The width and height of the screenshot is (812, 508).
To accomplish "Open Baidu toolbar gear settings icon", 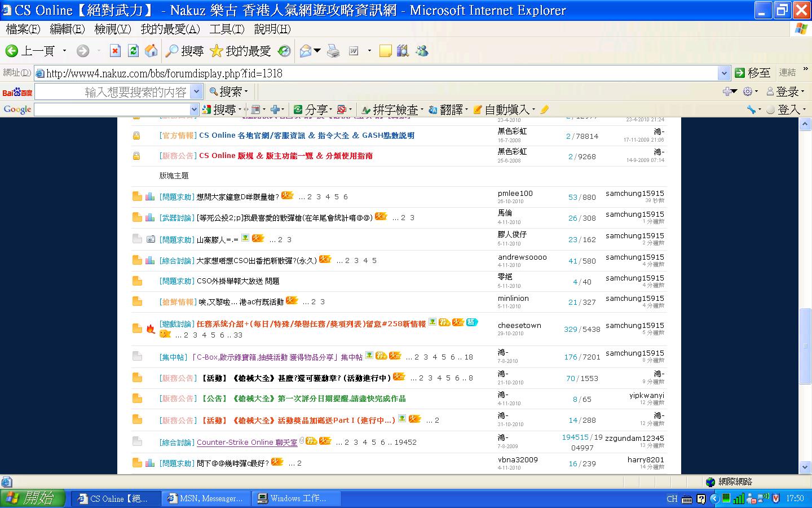I will 748,91.
